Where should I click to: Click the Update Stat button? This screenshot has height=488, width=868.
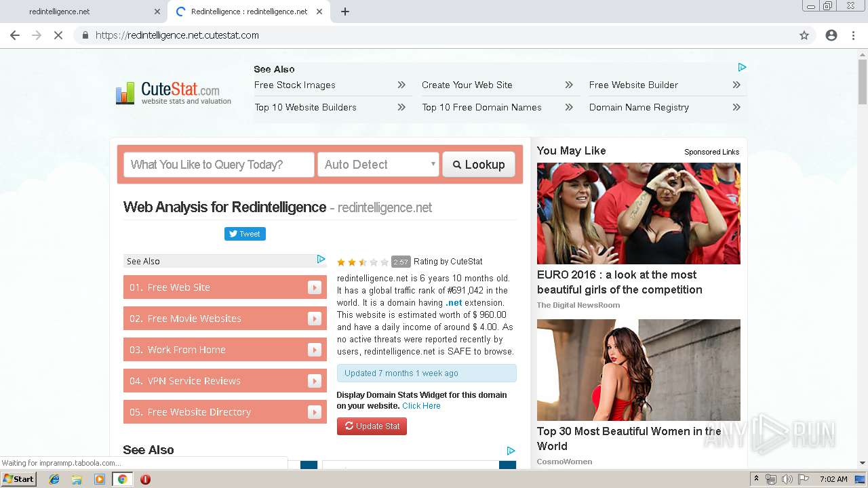click(372, 426)
